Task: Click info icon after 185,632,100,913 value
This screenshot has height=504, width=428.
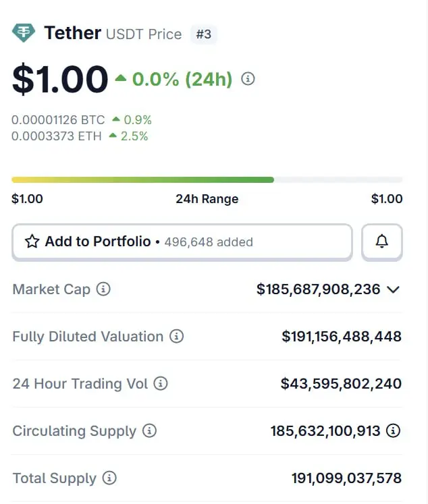Action: click(394, 430)
